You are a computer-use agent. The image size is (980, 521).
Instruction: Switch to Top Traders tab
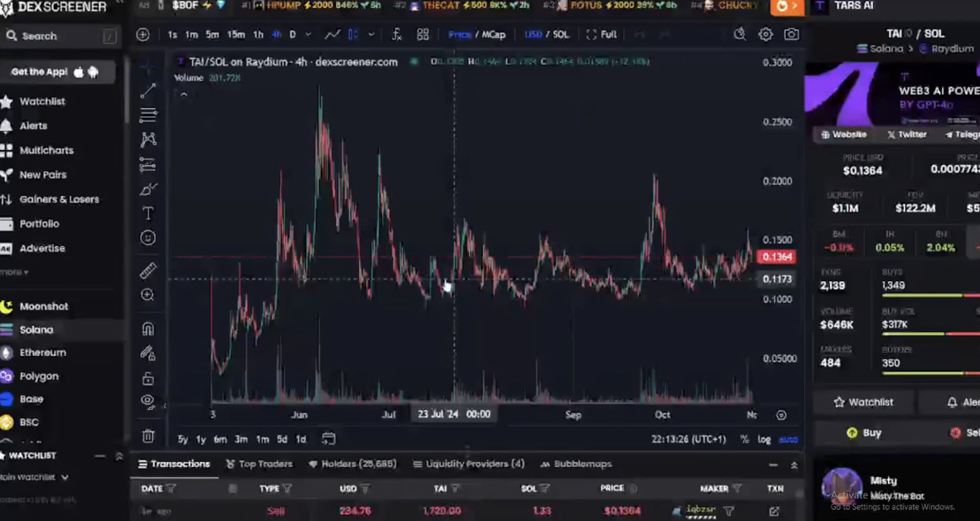(x=259, y=464)
